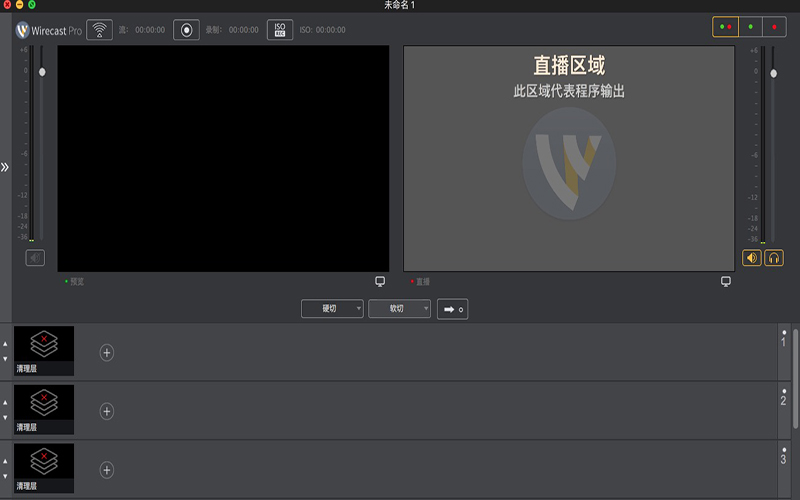800x500 pixels.
Task: Adjust the left preview audio volume slider
Action: tap(42, 72)
